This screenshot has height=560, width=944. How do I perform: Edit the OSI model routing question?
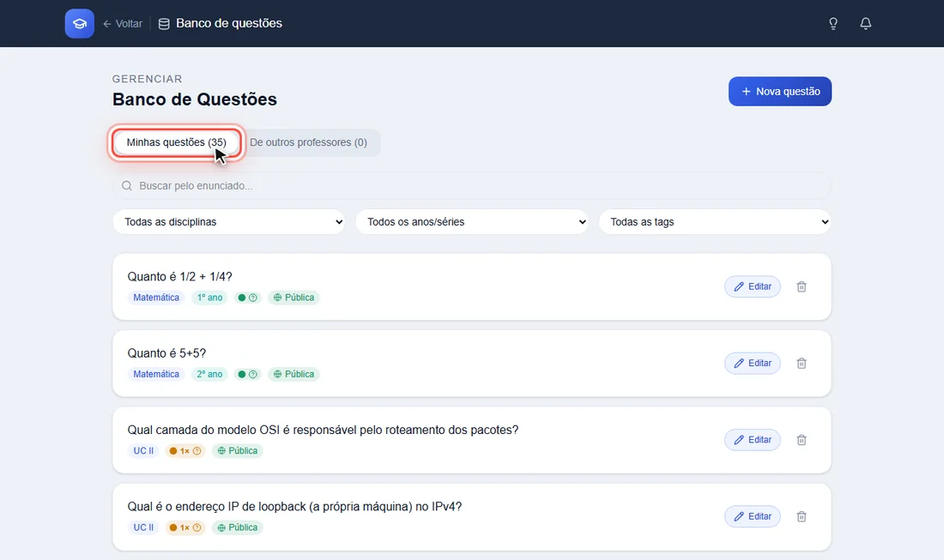pos(753,440)
